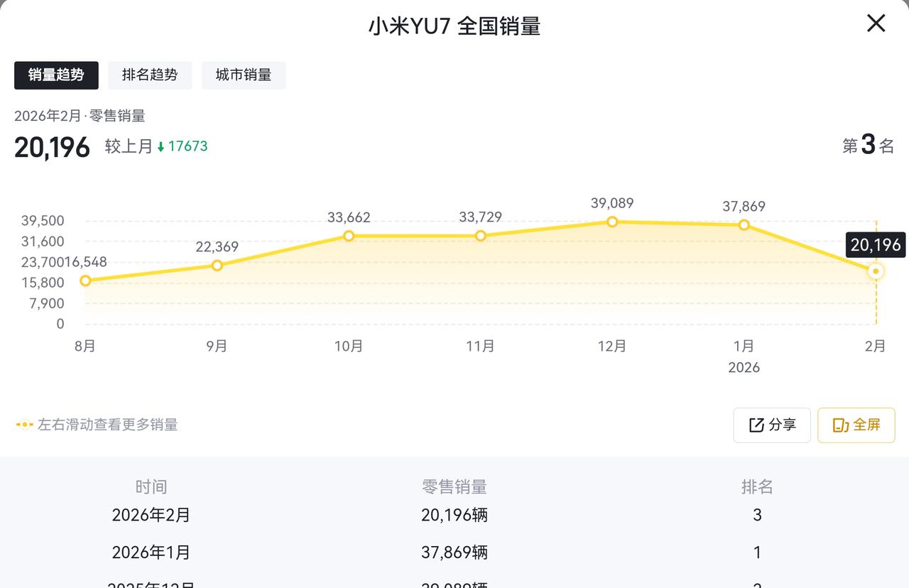The image size is (909, 588).
Task: Click the 20,196辆 cell in the table
Action: 454,515
